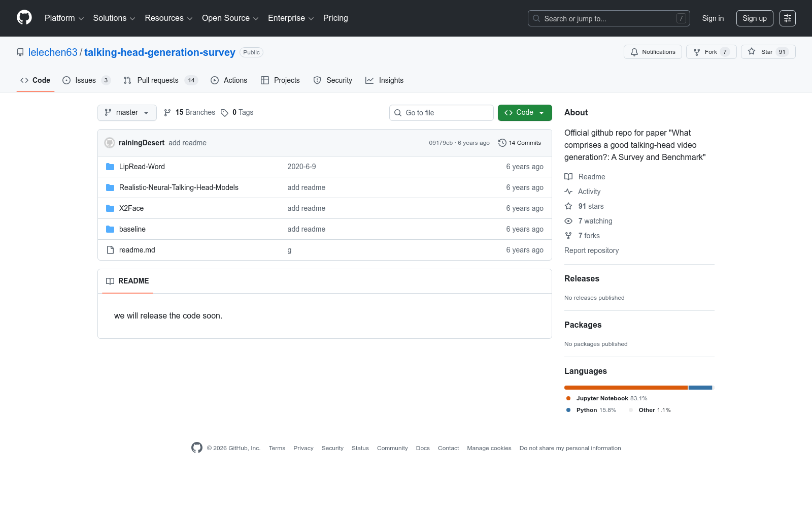The image size is (812, 508).
Task: Open the baseline folder name
Action: click(x=132, y=229)
